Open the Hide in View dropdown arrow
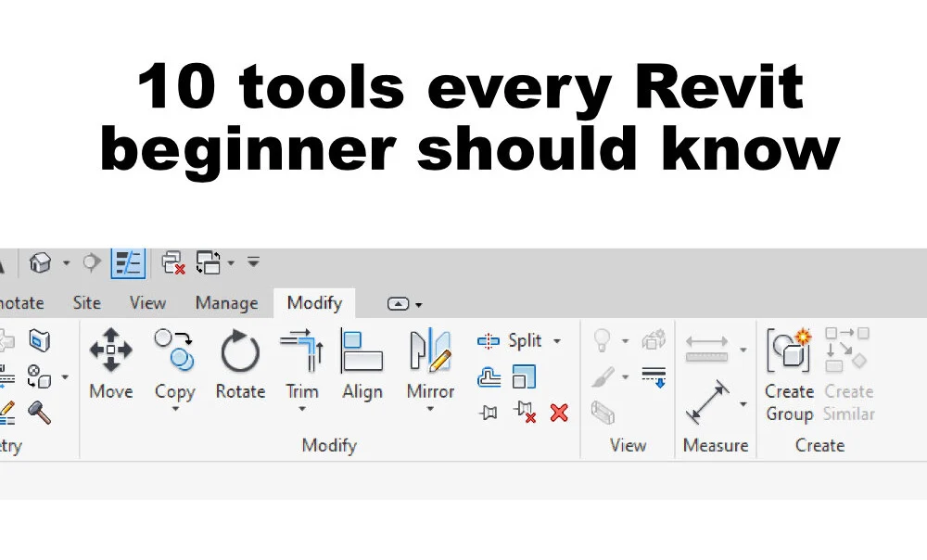 tap(625, 341)
